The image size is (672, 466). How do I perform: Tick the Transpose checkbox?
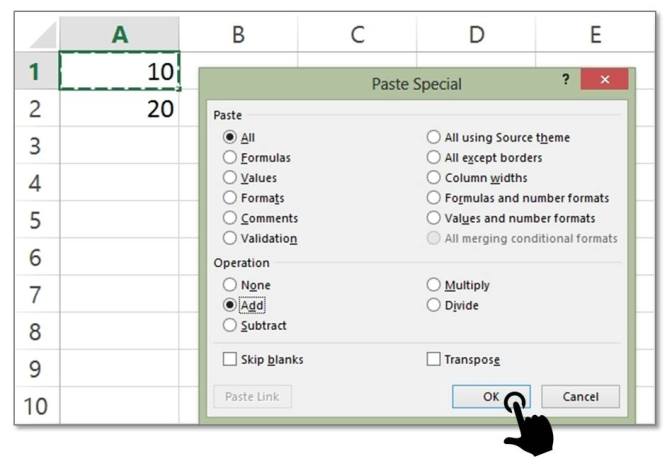pos(463,359)
